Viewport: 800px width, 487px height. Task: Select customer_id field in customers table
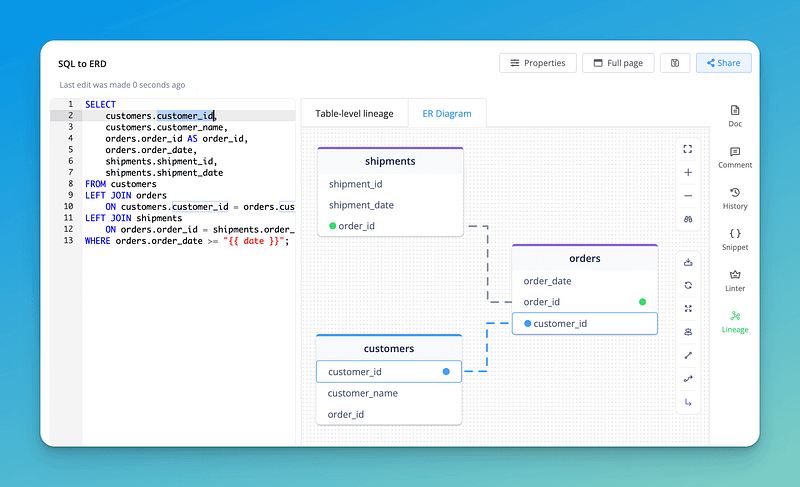pos(389,372)
